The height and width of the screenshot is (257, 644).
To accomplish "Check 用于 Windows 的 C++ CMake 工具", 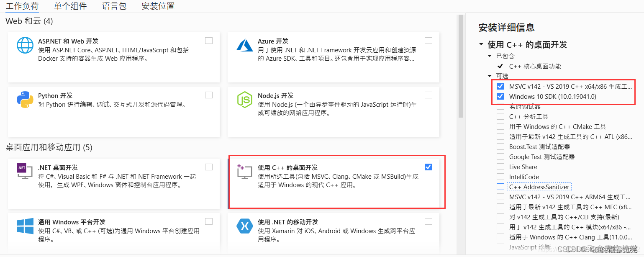I will pyautogui.click(x=500, y=126).
